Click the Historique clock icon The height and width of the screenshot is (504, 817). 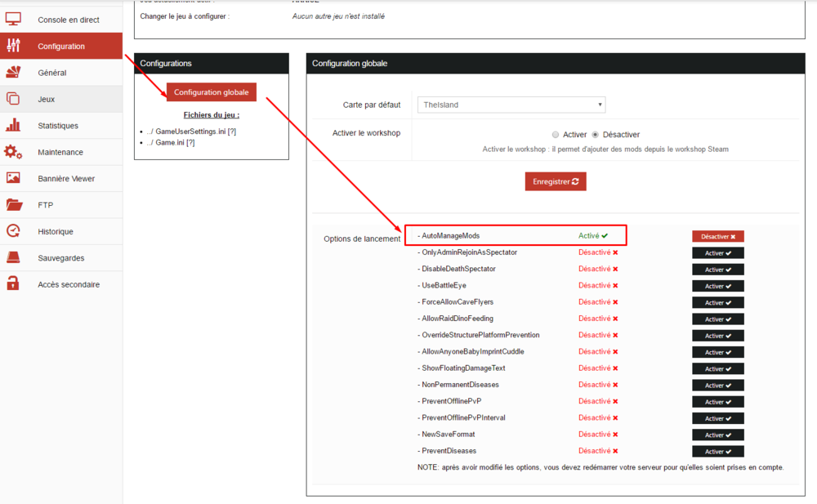pyautogui.click(x=13, y=231)
